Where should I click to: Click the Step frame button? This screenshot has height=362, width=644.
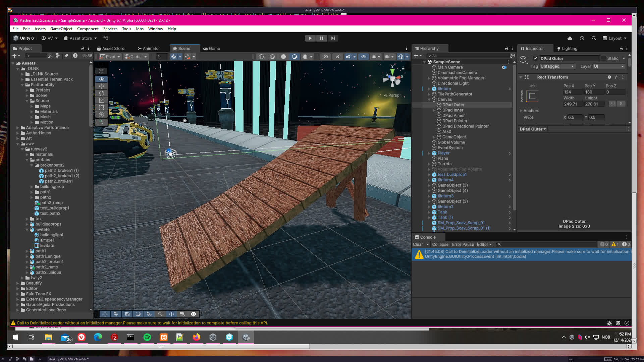(333, 38)
